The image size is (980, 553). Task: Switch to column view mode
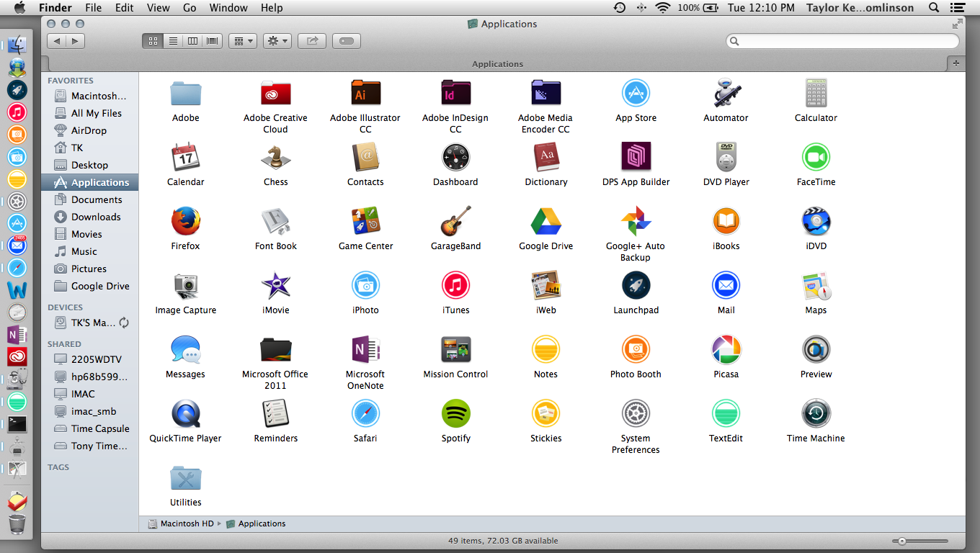192,41
